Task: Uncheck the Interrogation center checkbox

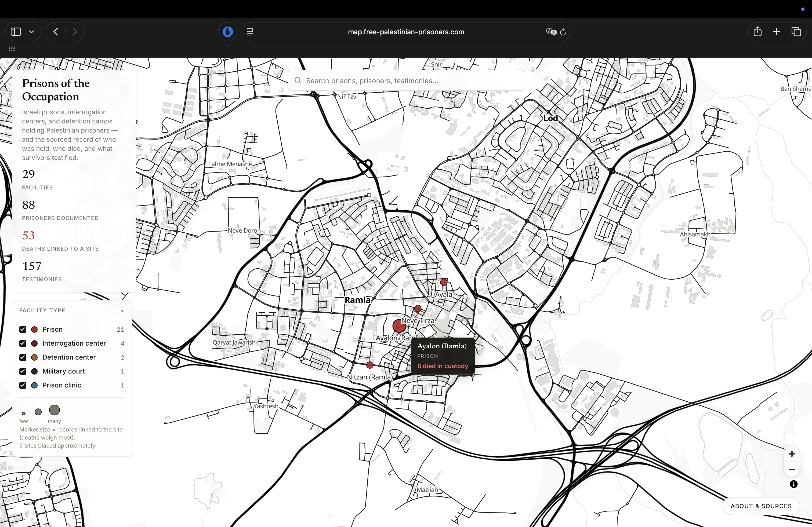Action: click(x=23, y=343)
